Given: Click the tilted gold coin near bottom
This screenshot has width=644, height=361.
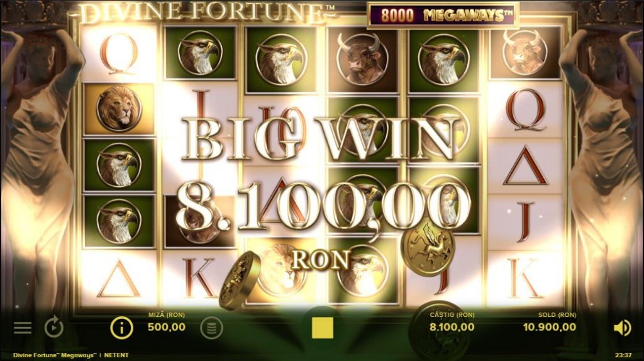Looking at the screenshot, I should [x=240, y=280].
